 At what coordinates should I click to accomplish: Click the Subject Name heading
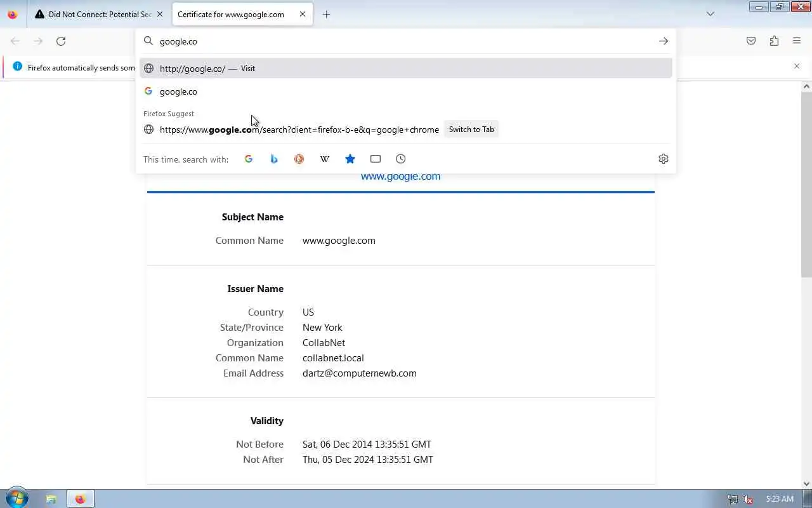252,217
